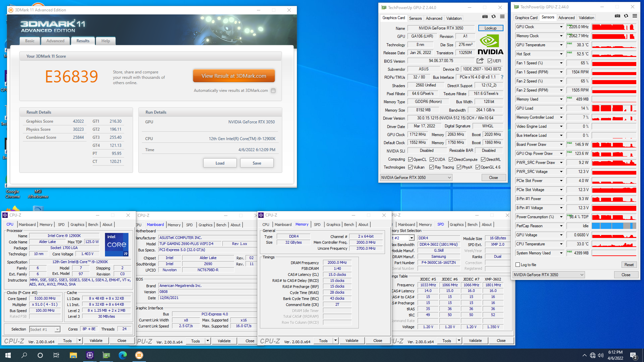Click Reset button in GPU-Z Sensors
The height and width of the screenshot is (362, 644).
coord(629,265)
